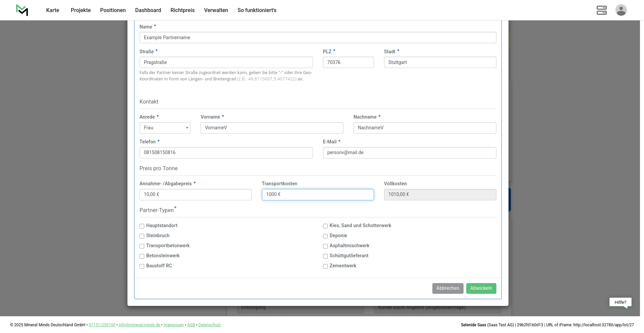Expand the Anrede dropdown showing Frau

pyautogui.click(x=165, y=128)
